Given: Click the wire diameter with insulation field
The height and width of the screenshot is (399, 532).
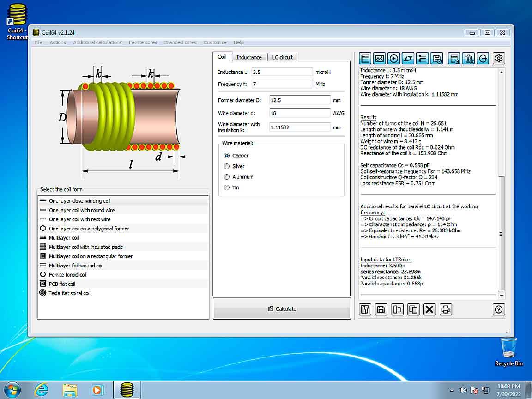Looking at the screenshot, I should 300,127.
